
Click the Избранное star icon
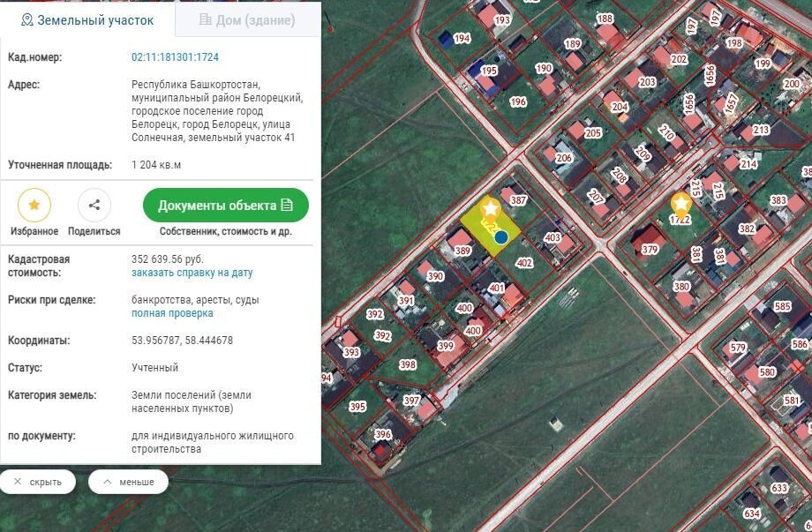coord(34,206)
